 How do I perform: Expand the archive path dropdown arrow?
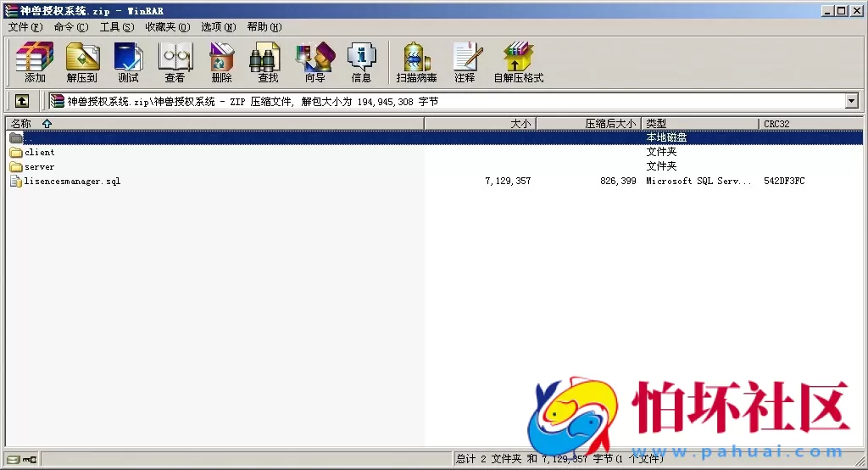tap(852, 101)
